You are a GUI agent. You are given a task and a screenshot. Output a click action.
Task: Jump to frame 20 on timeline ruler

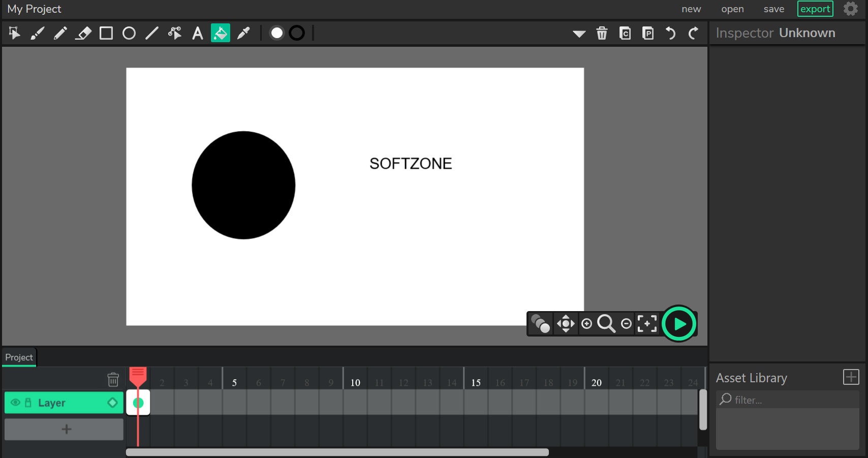(597, 383)
